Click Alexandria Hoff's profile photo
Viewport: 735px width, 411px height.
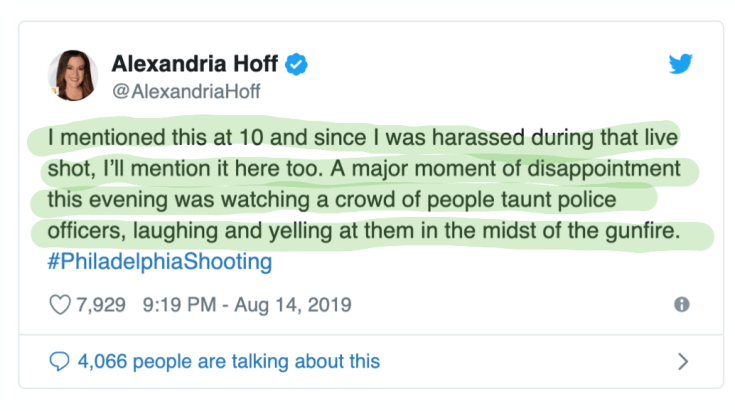[x=72, y=75]
